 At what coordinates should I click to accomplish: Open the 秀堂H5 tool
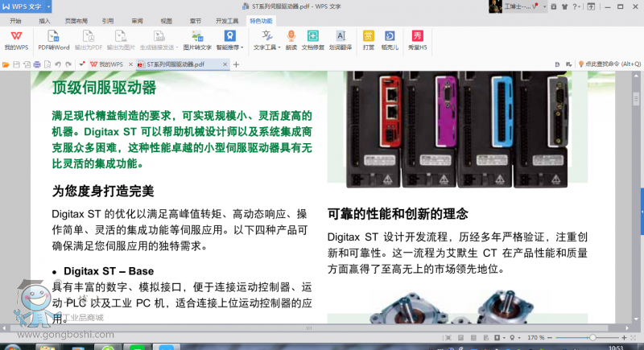(x=417, y=40)
